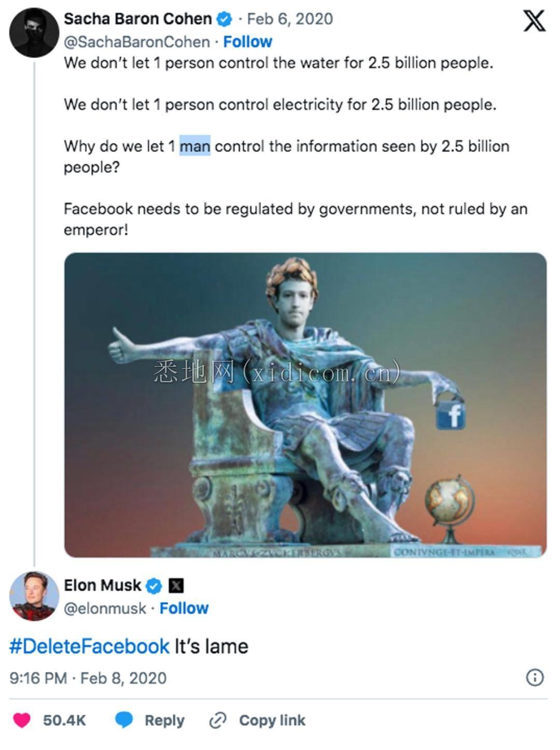
Task: Click Sacha Baron Cohen's profile avatar
Action: pyautogui.click(x=34, y=32)
